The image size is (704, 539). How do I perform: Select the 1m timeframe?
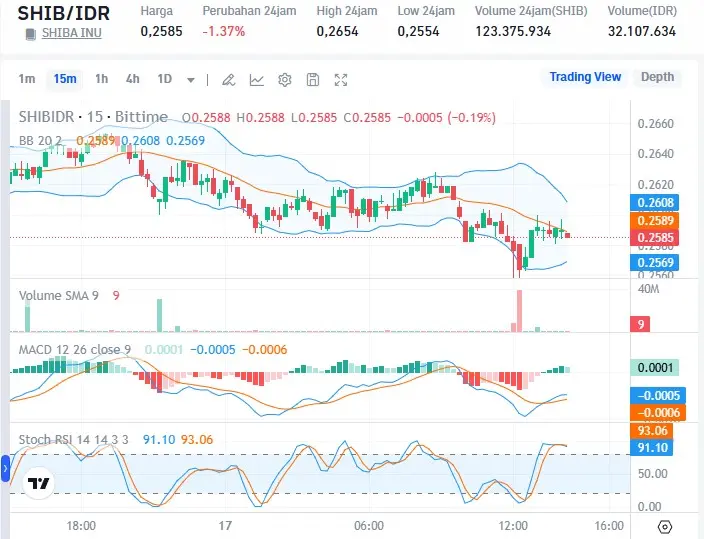pos(27,79)
